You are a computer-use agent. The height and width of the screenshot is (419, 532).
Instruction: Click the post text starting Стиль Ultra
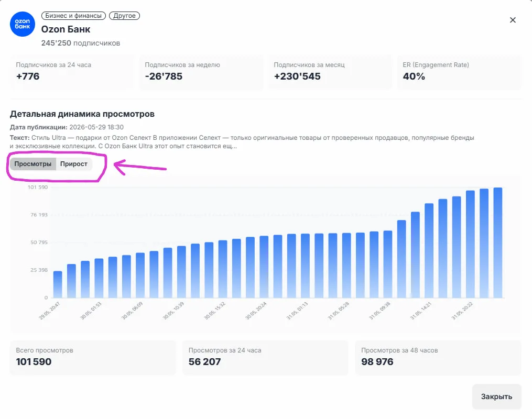[242, 142]
